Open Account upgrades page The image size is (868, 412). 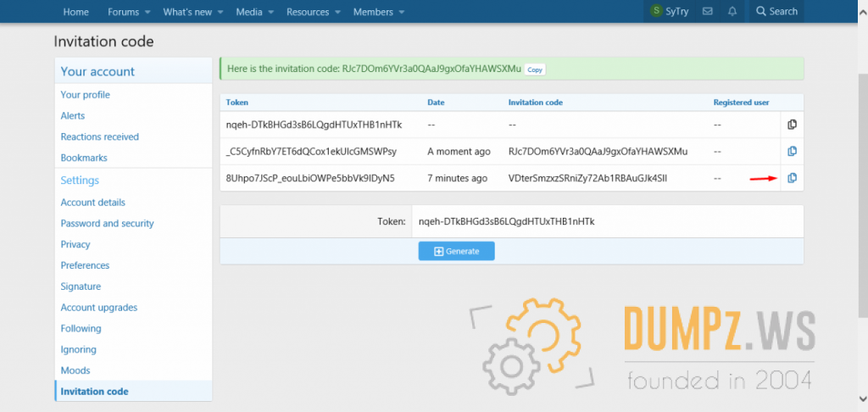point(98,308)
